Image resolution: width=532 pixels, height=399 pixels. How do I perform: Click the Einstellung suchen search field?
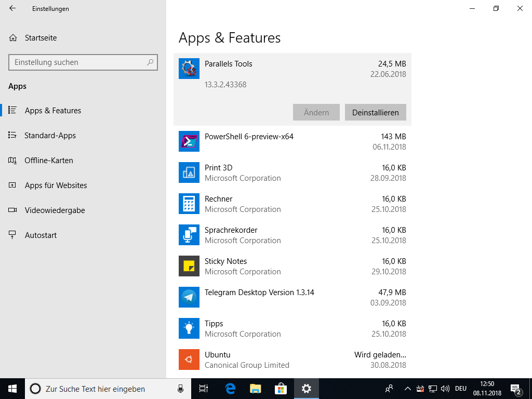coord(78,62)
